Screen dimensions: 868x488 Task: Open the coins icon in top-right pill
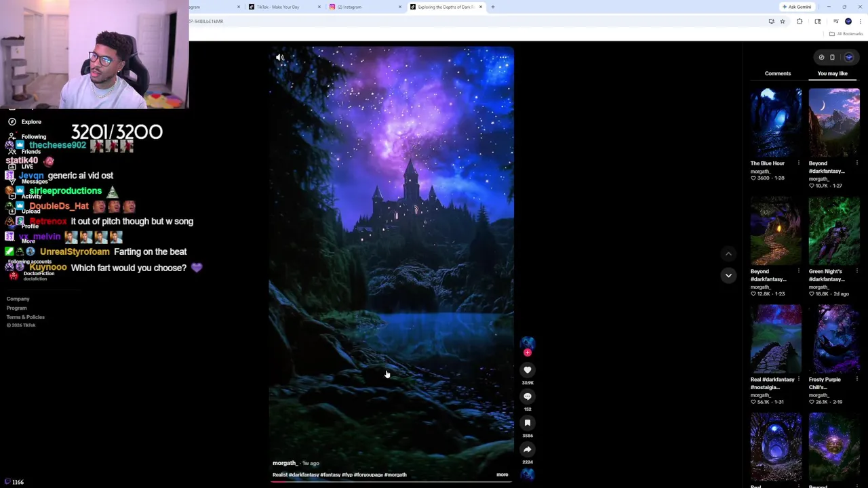(821, 58)
